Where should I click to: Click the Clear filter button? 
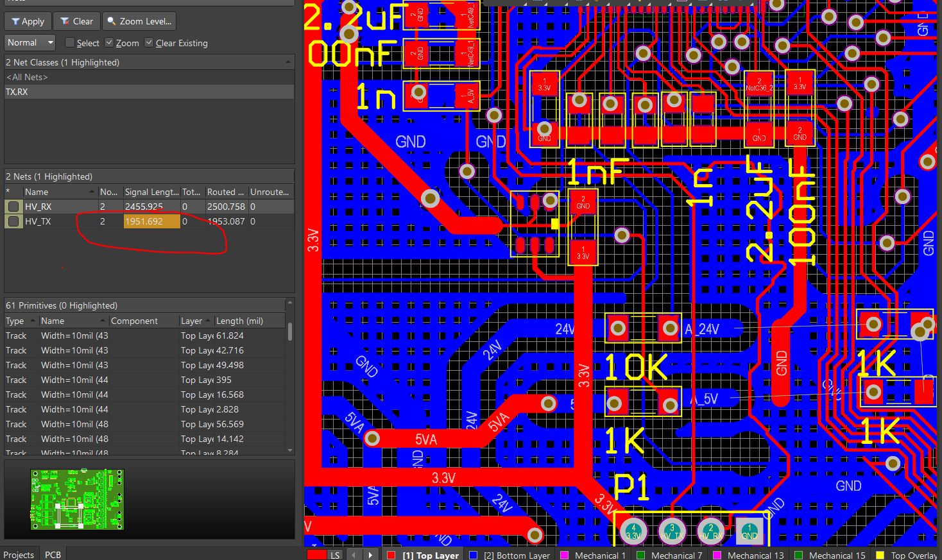point(76,21)
